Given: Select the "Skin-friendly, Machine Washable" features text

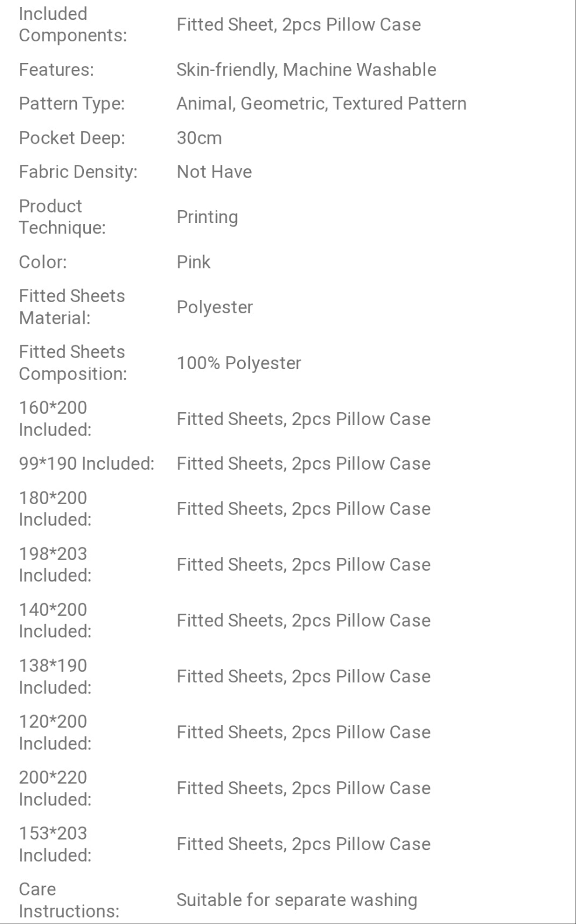Looking at the screenshot, I should click(x=306, y=70).
